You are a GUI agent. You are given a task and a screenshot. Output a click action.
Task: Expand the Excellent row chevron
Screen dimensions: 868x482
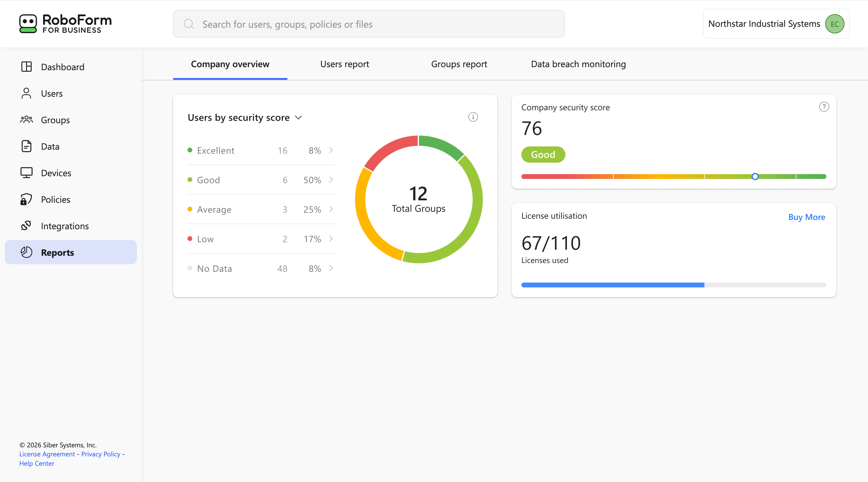(331, 150)
